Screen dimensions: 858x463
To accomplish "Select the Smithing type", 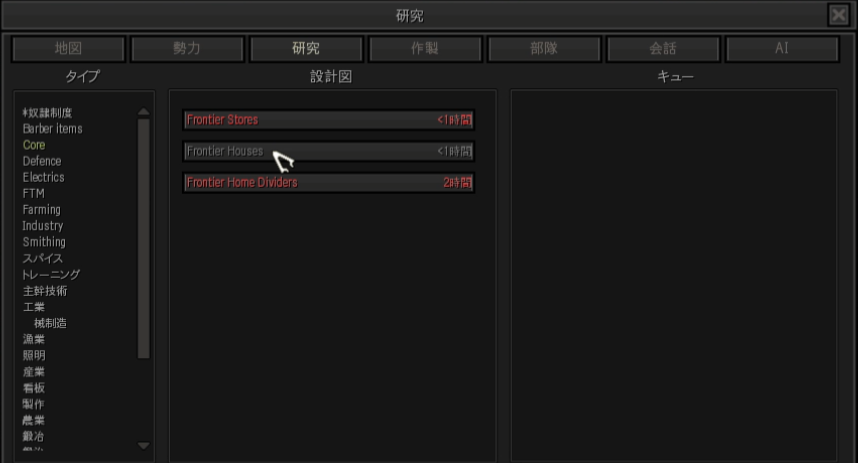I will 44,242.
